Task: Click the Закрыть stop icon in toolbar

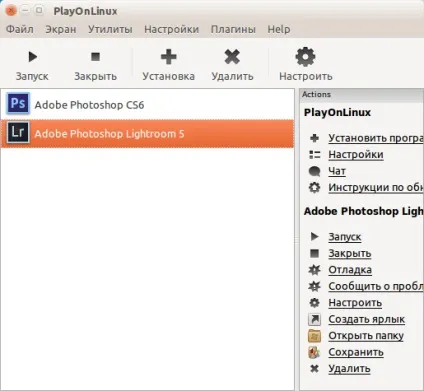Action: 95,57
